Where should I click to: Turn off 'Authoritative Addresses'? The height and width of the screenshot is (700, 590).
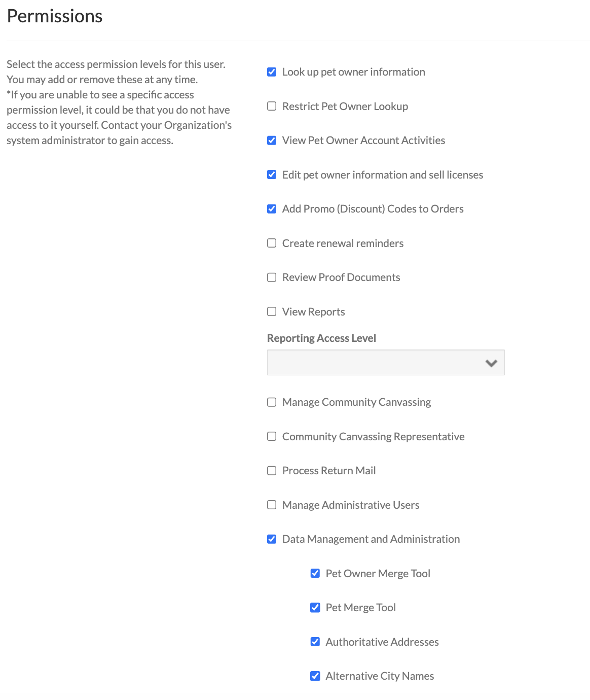click(x=315, y=642)
